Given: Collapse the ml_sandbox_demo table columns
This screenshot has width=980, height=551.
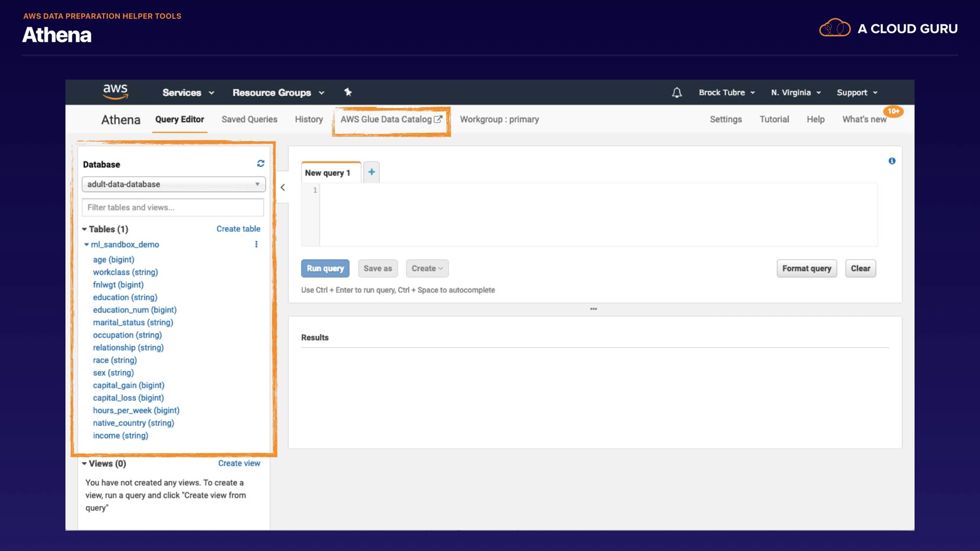Looking at the screenshot, I should [x=87, y=245].
